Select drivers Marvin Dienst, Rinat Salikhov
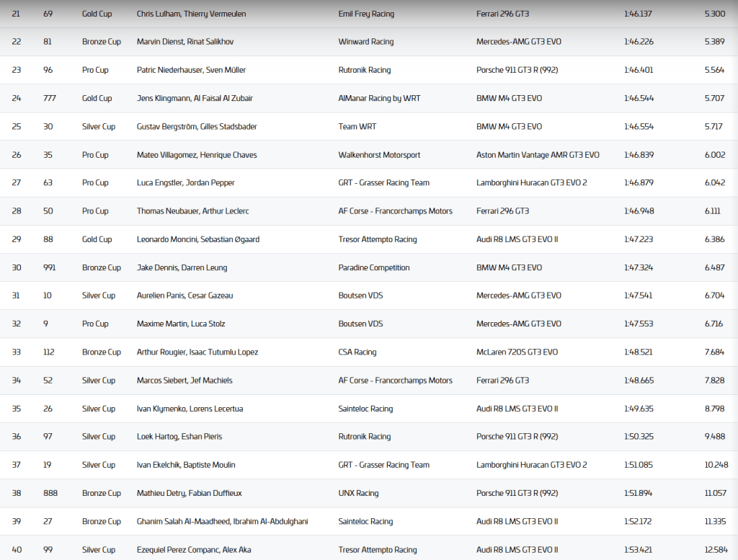This screenshot has height=560, width=738. [x=185, y=41]
